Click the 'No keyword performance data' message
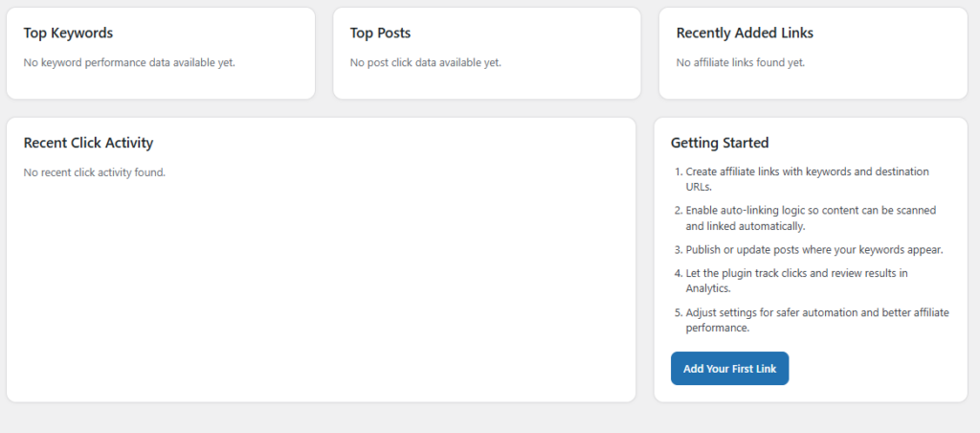The height and width of the screenshot is (433, 980). [x=128, y=62]
